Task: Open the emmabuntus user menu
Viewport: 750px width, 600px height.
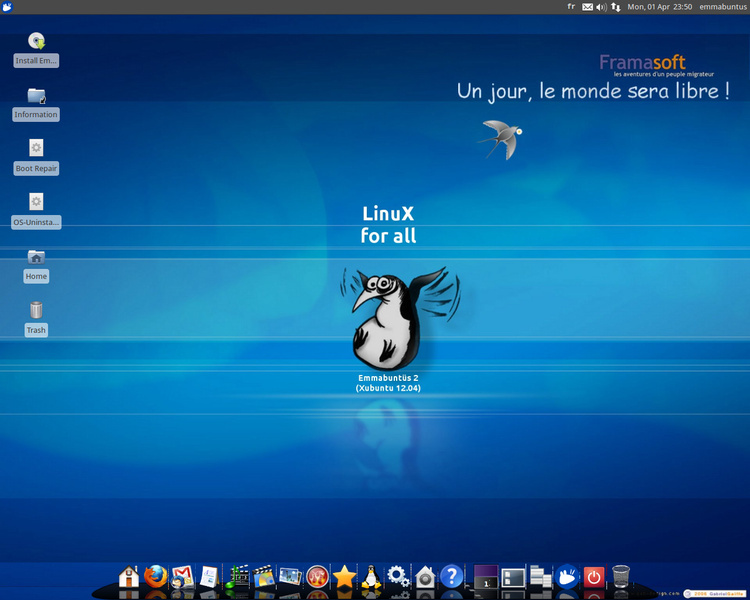Action: 723,7
